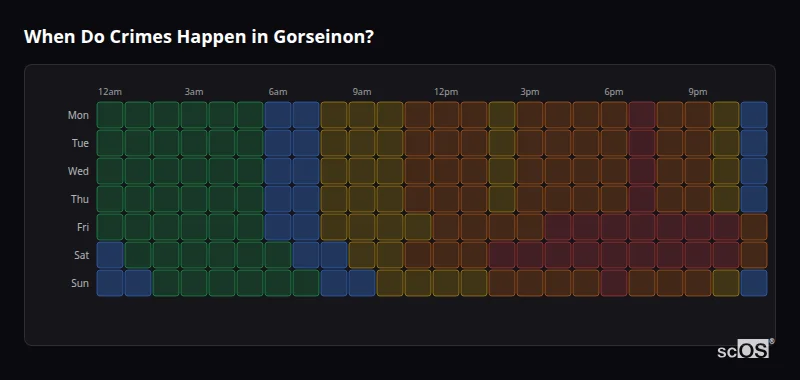The height and width of the screenshot is (380, 800).
Task: Click the Saturday 9am yellow cell
Action: coord(362,255)
